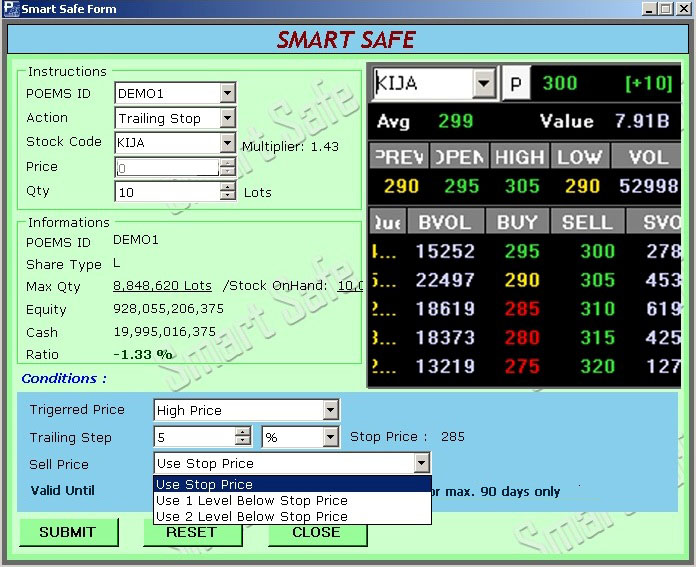Choose Use 1 Level Below Stop Price
696x567 pixels.
point(292,500)
